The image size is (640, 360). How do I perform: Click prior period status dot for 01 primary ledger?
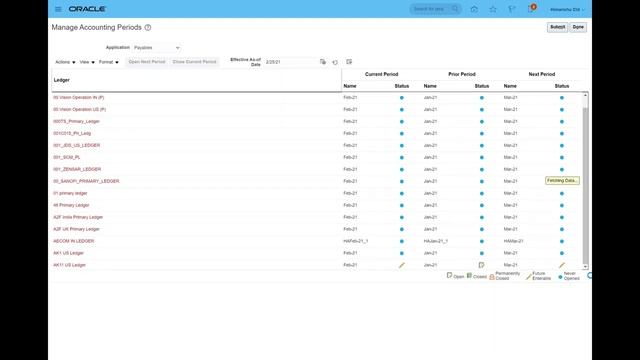click(482, 193)
